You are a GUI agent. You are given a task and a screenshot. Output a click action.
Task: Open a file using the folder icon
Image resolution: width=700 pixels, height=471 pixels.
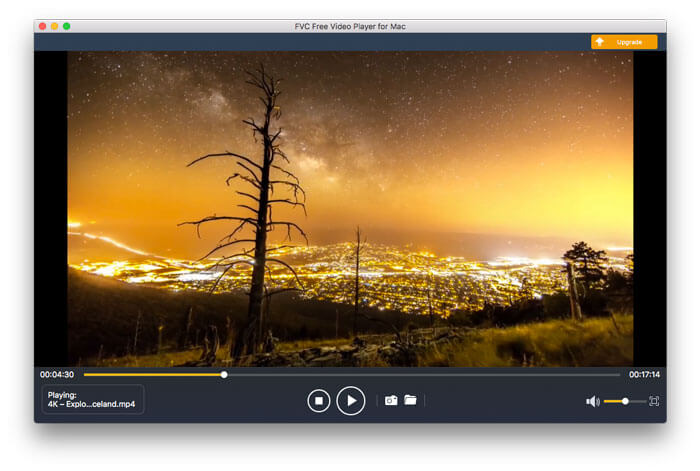coord(410,400)
